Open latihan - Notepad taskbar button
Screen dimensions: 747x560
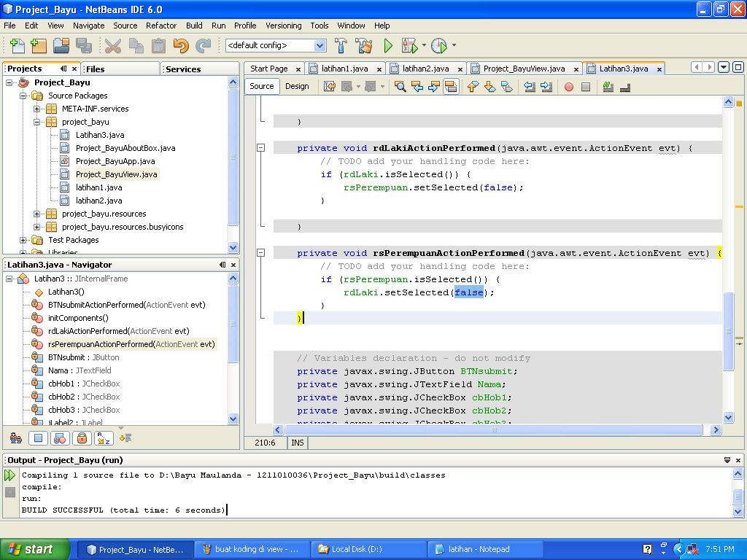[485, 550]
